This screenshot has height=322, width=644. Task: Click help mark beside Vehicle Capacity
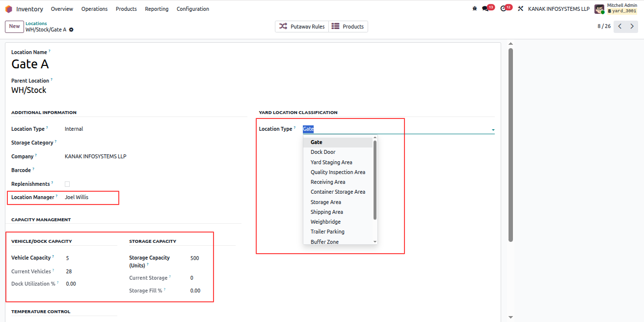coord(53,257)
